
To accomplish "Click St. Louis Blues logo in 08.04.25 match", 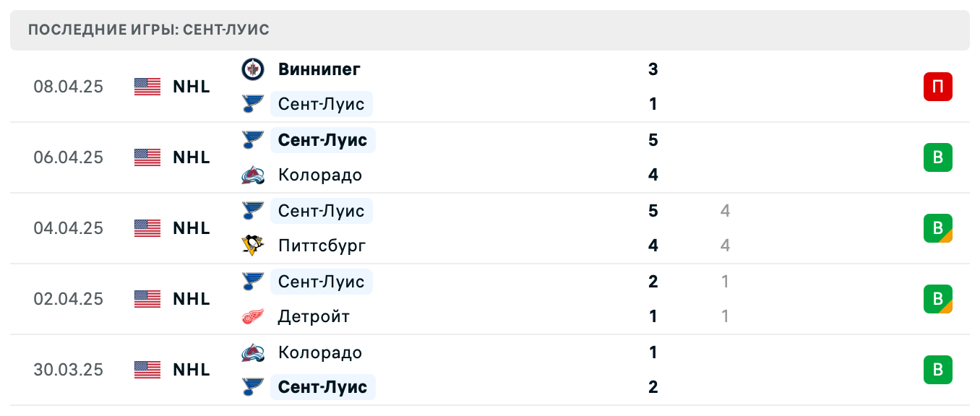I will pos(252,104).
